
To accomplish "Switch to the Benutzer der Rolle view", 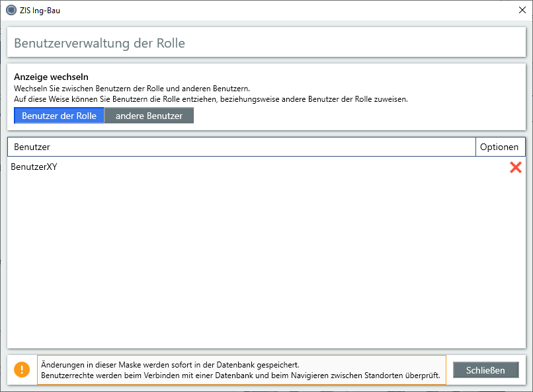I will tap(59, 116).
